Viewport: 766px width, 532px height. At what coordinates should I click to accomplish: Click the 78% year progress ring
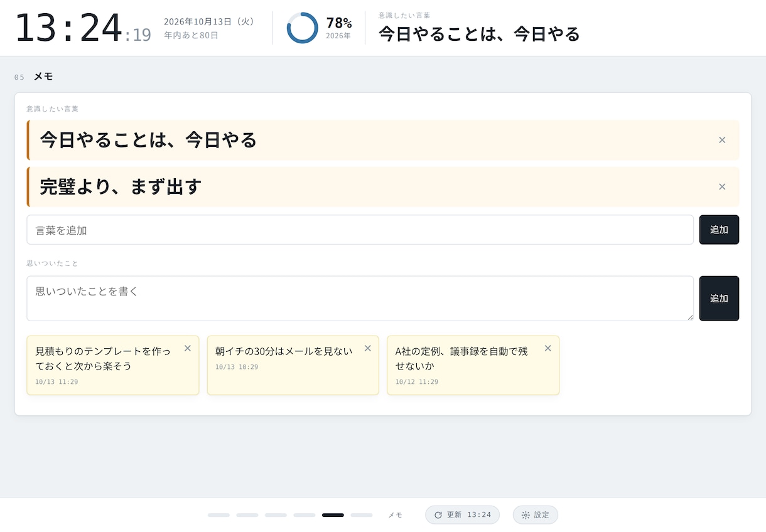(x=303, y=28)
